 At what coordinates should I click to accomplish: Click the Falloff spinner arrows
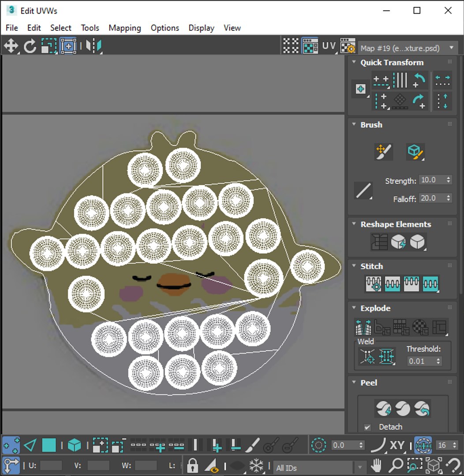[449, 198]
